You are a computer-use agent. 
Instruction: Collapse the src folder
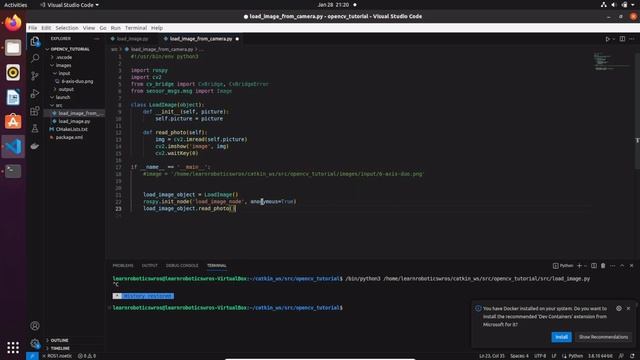tap(59, 105)
